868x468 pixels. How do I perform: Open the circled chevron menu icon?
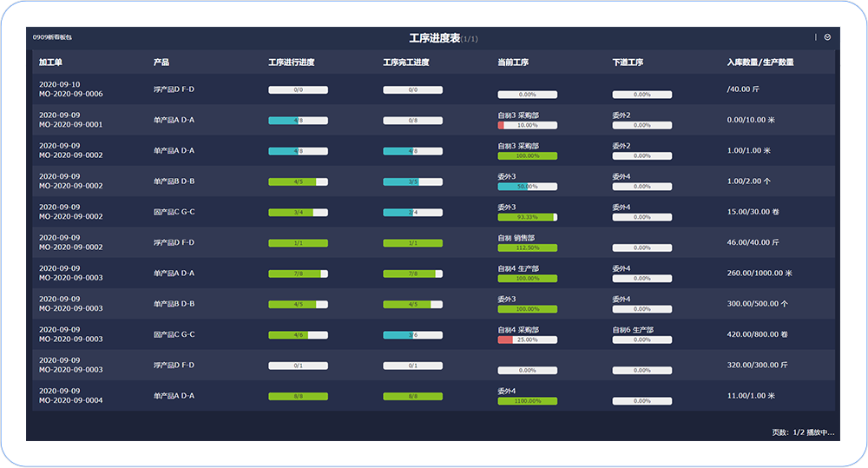827,37
